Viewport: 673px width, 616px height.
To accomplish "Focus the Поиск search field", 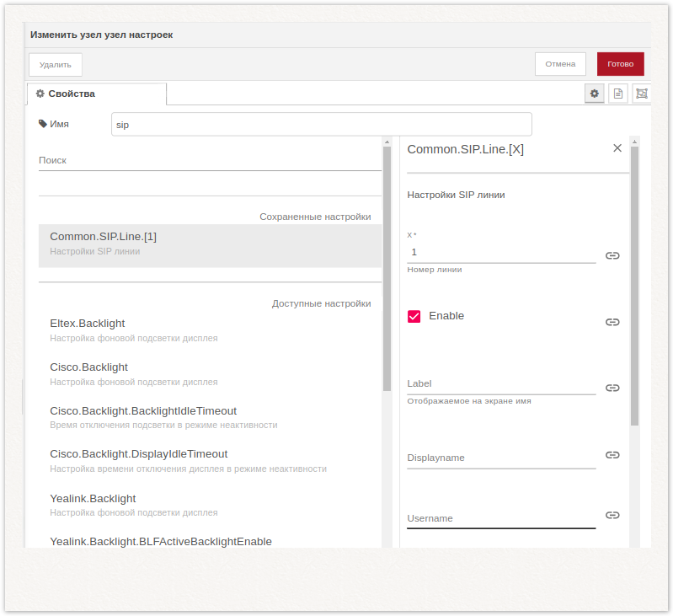I will pos(209,160).
